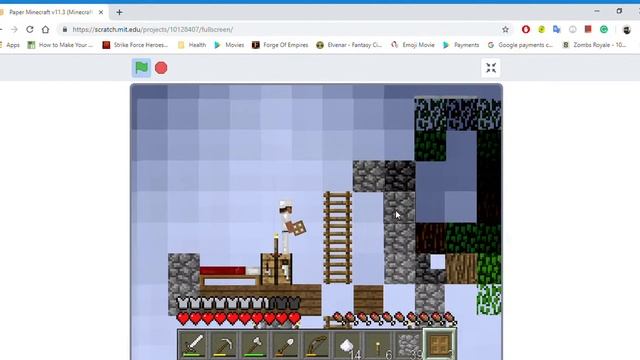Open the Apps bookmark

10,45
